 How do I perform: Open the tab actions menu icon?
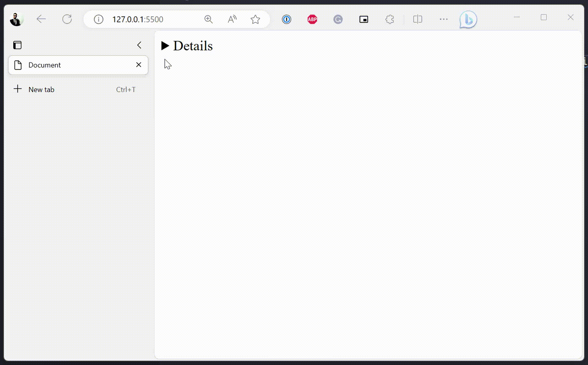(x=17, y=45)
